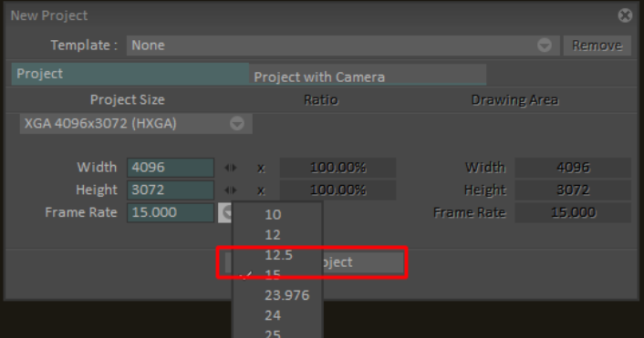
Task: Select 12.5 in frame rate list
Action: [277, 255]
